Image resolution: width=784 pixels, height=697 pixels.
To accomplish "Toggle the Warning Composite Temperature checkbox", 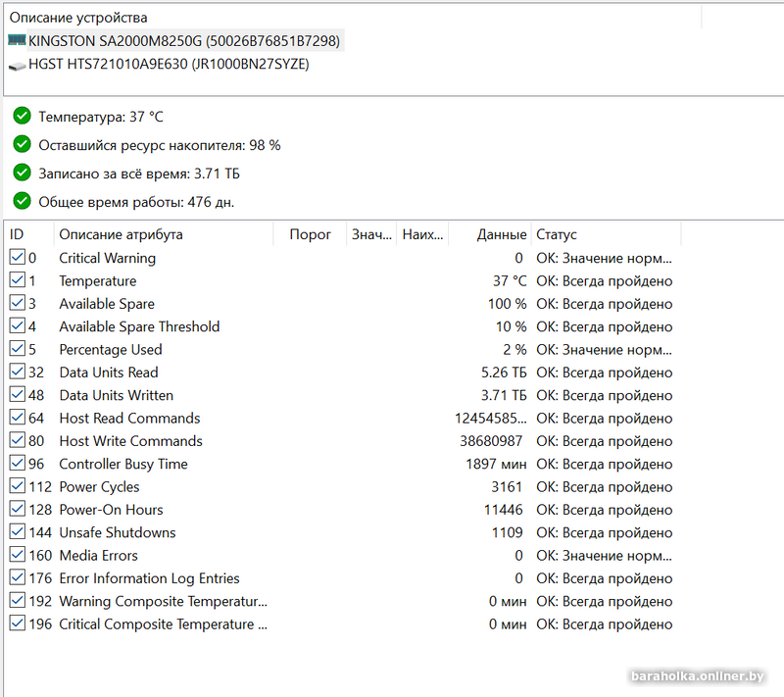I will [x=18, y=601].
